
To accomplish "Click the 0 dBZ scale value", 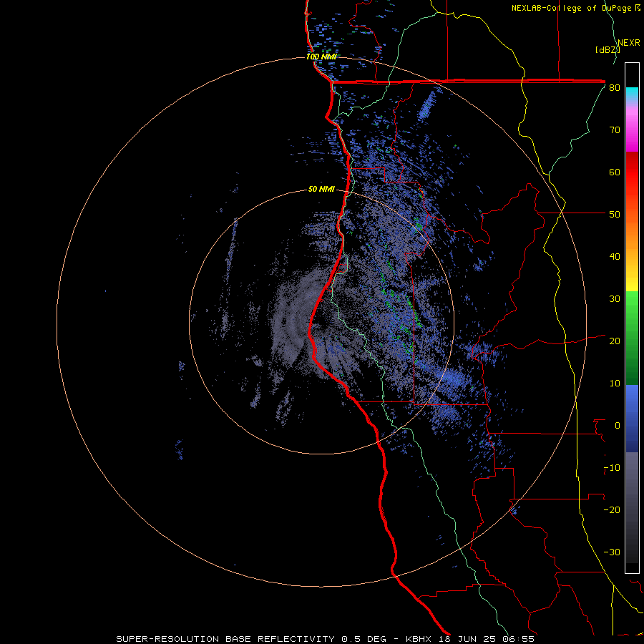I will [618, 426].
